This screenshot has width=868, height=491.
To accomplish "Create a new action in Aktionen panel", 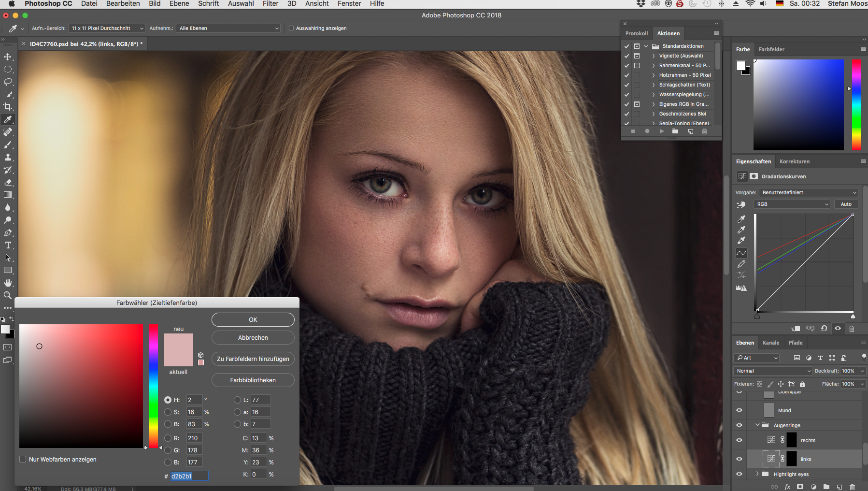I will 691,131.
